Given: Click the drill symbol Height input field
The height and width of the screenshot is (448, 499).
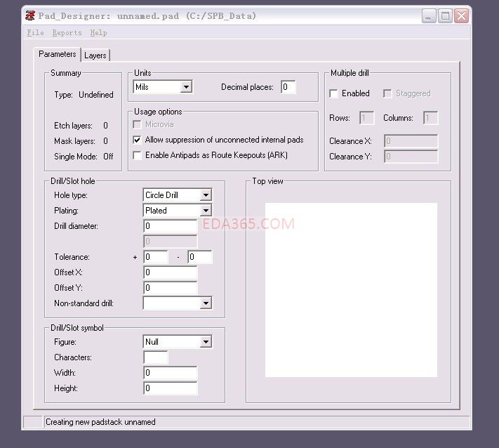Looking at the screenshot, I should [x=171, y=388].
